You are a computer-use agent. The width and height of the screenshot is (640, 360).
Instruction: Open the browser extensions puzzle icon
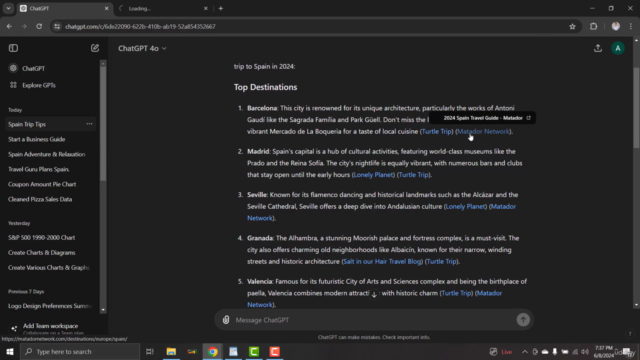(593, 27)
